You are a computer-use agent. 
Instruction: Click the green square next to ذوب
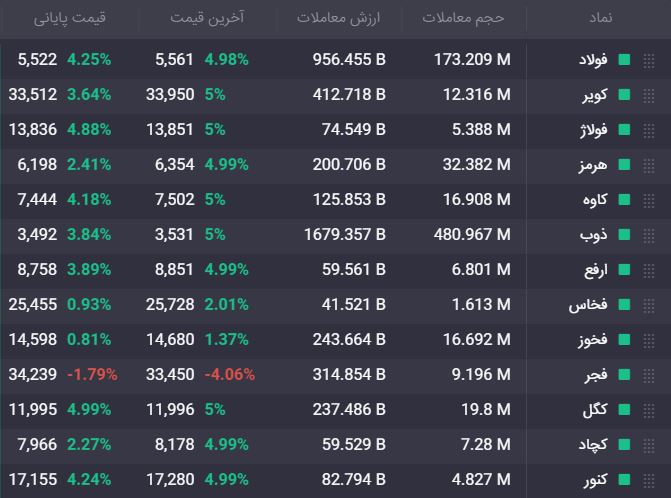(x=624, y=234)
